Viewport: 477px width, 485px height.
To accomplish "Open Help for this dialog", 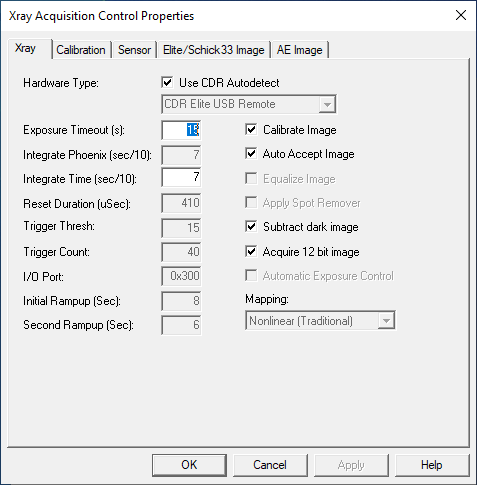I will [x=432, y=465].
